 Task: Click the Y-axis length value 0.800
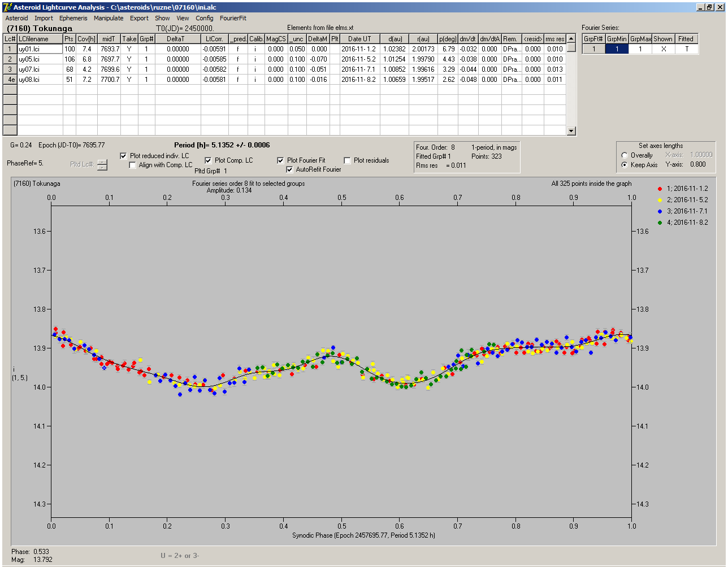tap(697, 164)
